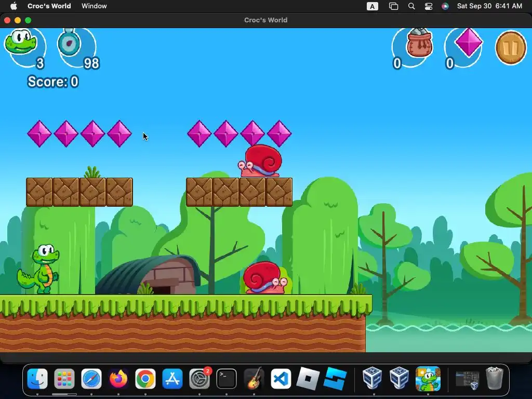
Task: Open the Window menu
Action: coord(94,6)
